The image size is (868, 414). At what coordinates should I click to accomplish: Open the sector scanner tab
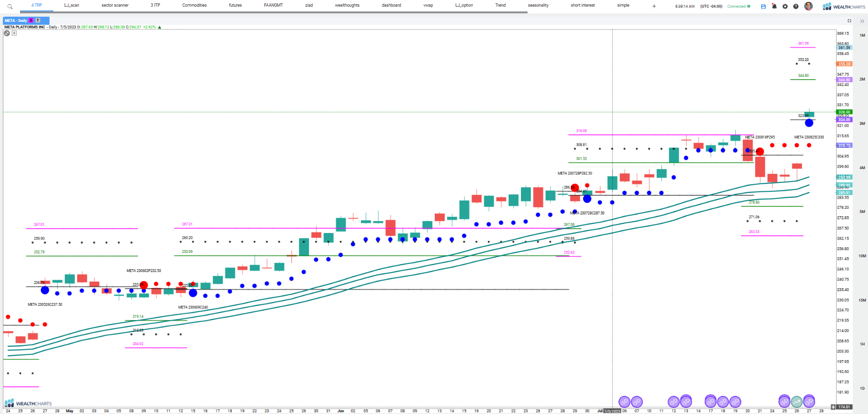click(x=115, y=5)
